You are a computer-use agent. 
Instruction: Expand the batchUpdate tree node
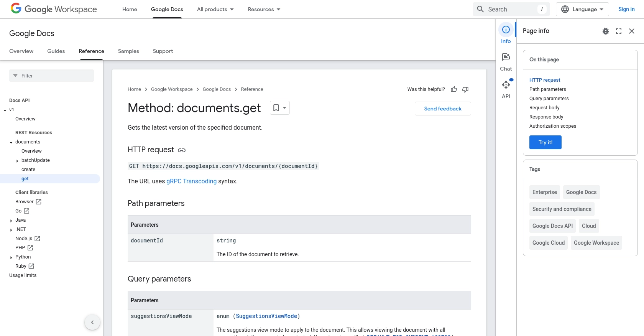click(17, 161)
